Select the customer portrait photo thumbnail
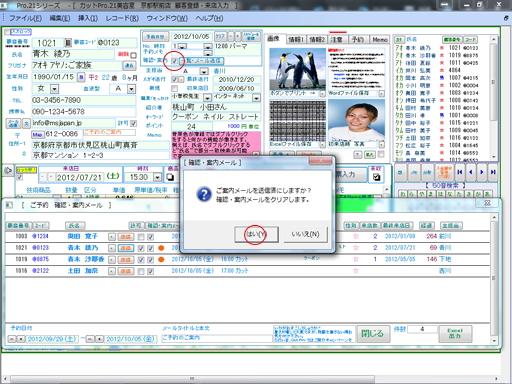 coord(356,121)
